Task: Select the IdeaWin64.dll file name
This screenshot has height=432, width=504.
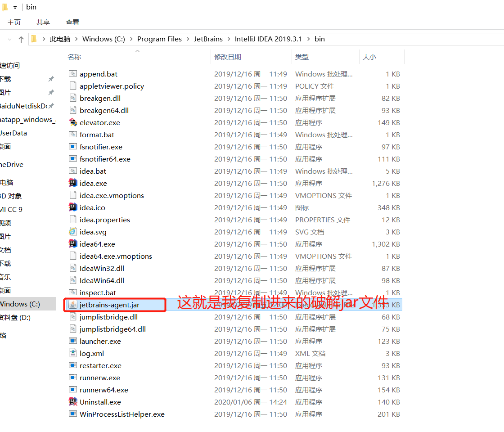Action: pyautogui.click(x=102, y=280)
